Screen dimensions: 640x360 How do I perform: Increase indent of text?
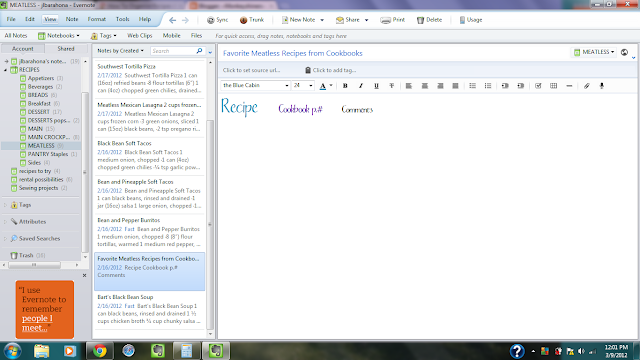pyautogui.click(x=520, y=86)
